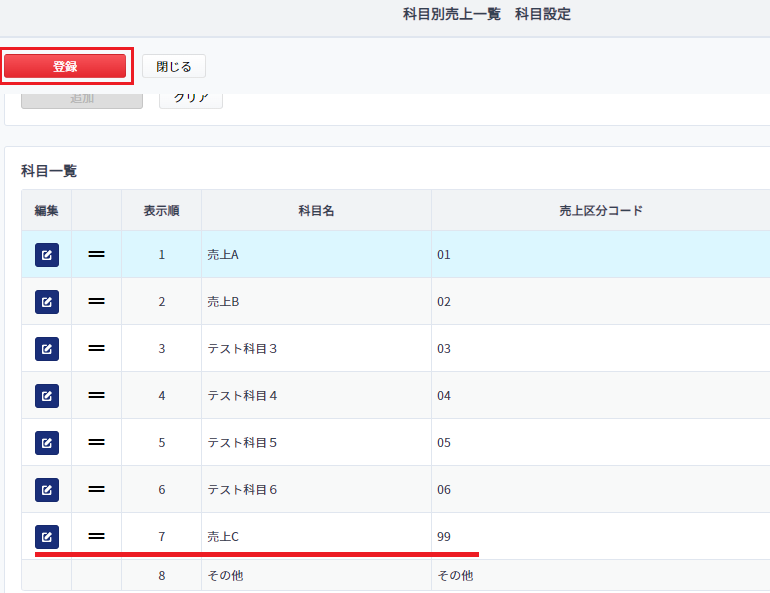Click sales code 05
This screenshot has height=593, width=770.
click(444, 443)
